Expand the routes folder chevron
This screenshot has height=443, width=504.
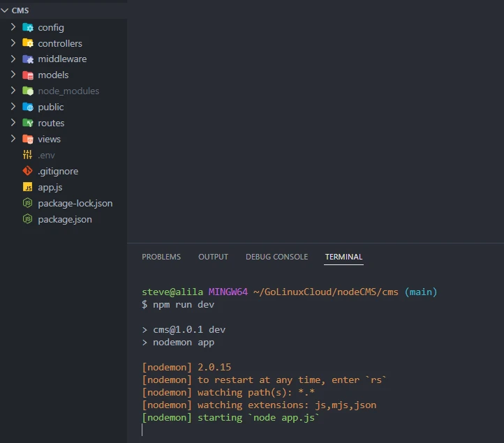(x=13, y=123)
